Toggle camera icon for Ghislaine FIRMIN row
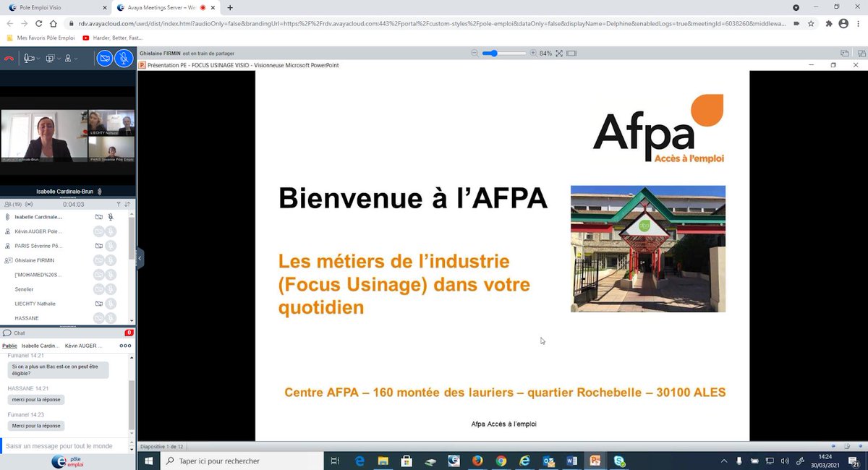The width and height of the screenshot is (868, 470). pyautogui.click(x=99, y=260)
